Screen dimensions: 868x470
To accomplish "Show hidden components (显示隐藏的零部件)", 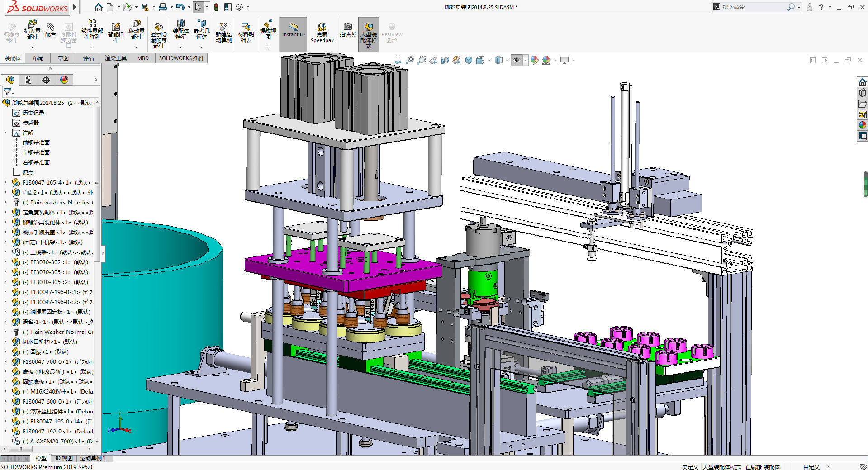I will (x=158, y=35).
